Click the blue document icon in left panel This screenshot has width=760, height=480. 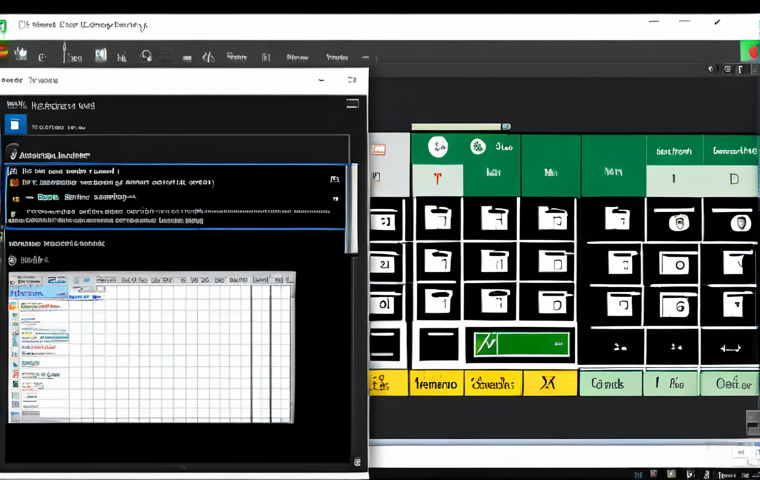(x=15, y=125)
